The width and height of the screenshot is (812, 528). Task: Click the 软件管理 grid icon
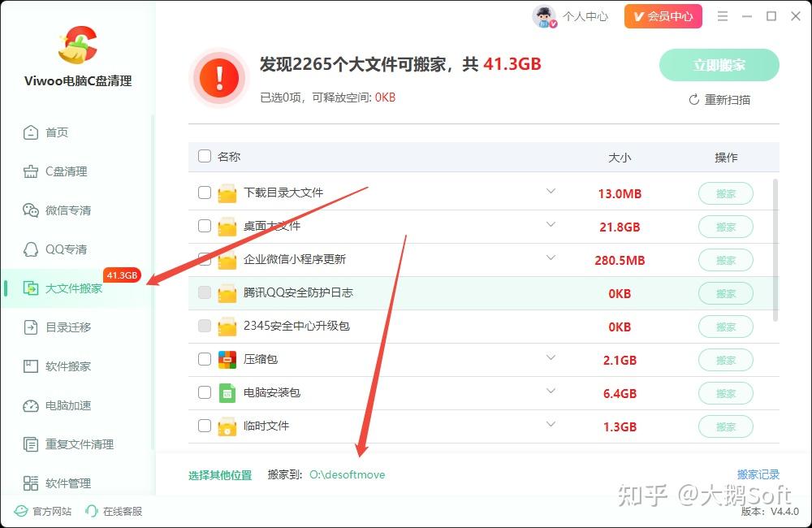31,483
